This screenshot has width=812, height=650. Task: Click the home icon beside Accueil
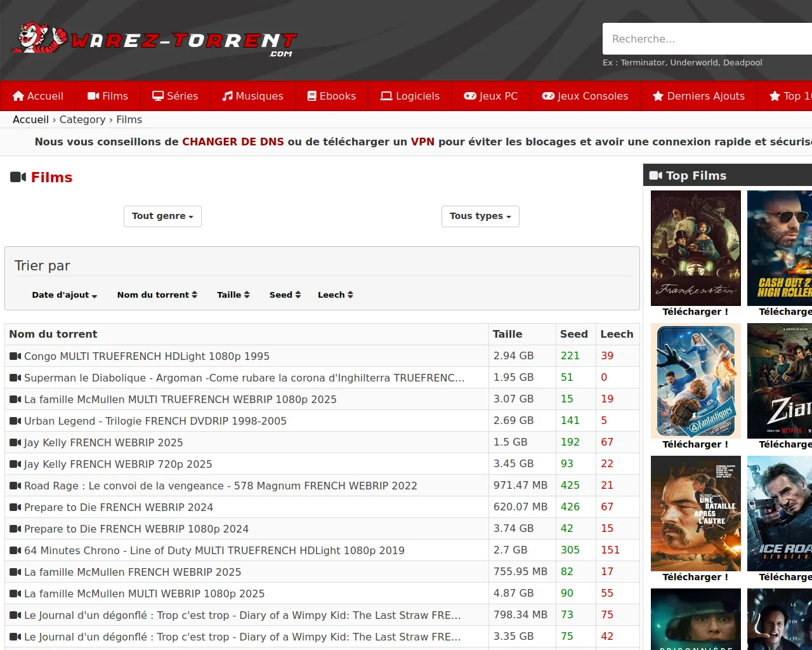(18, 96)
